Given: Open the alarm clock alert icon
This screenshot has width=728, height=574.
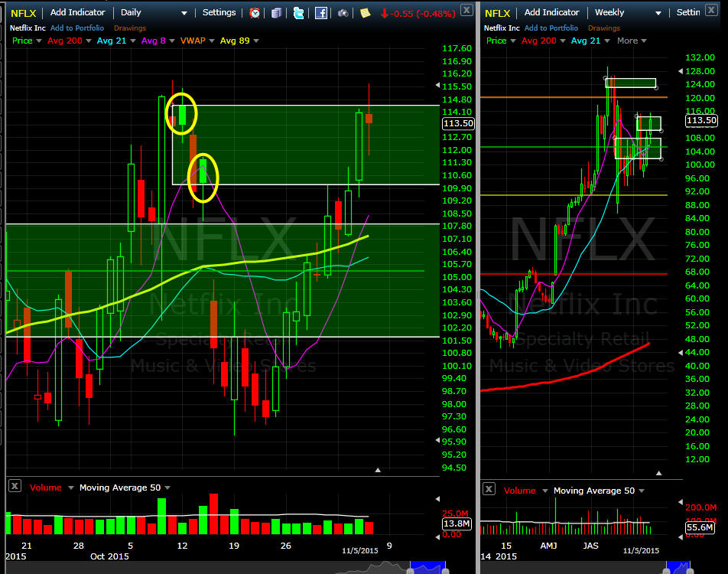Looking at the screenshot, I should tap(255, 13).
